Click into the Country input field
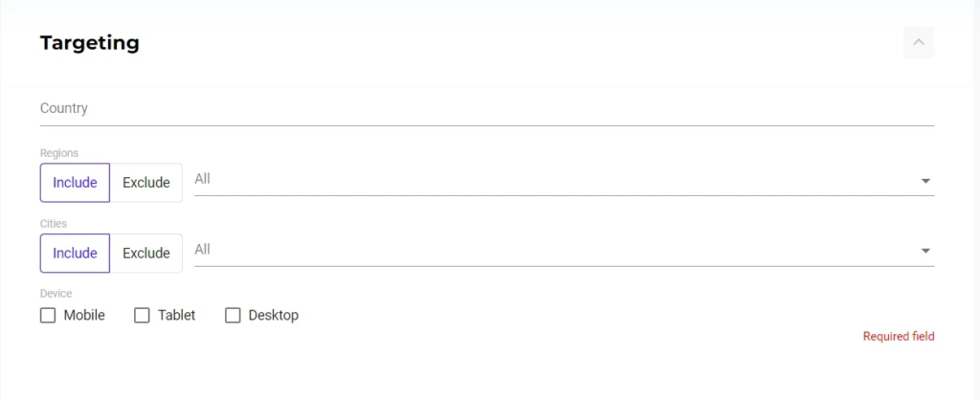The image size is (980, 400). pyautogui.click(x=487, y=109)
